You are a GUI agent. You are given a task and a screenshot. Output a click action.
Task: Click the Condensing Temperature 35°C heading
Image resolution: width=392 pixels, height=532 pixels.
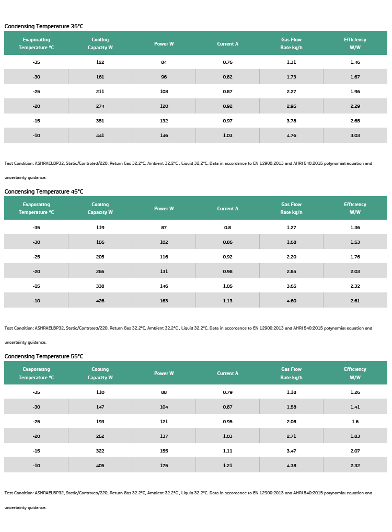pos(44,26)
